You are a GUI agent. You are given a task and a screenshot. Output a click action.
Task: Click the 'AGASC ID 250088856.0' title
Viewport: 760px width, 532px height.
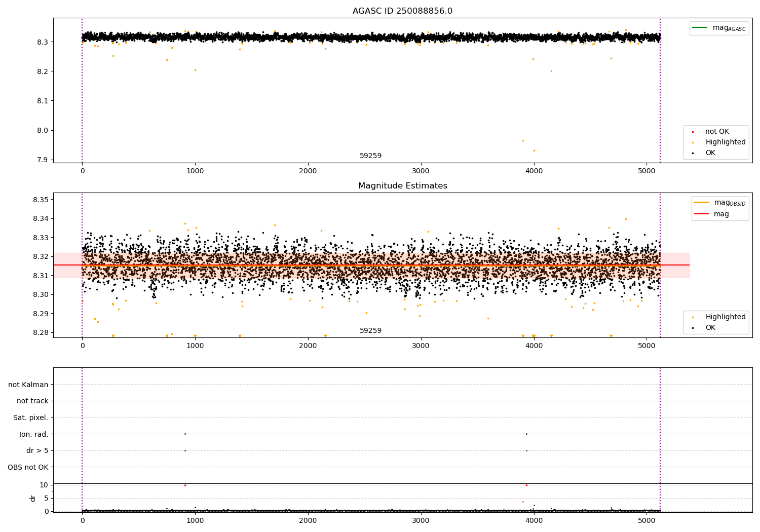coord(403,11)
